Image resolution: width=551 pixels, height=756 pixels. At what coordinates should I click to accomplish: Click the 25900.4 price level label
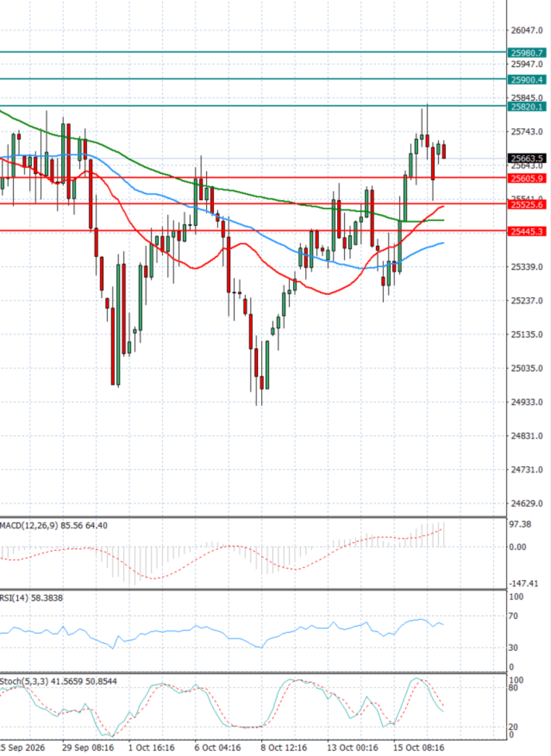(527, 80)
